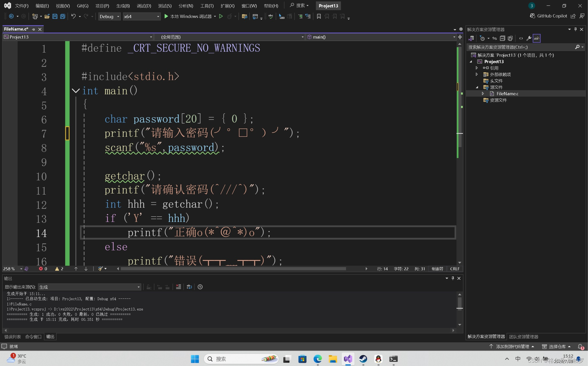Click 添加到源代码管理 in the status bar
Viewport: 588px width, 366px height.
(512, 347)
